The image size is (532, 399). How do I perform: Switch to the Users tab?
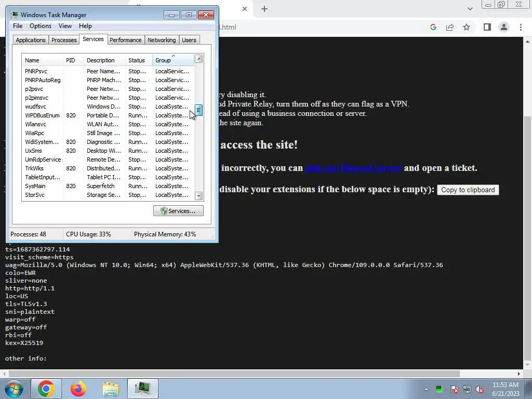189,40
